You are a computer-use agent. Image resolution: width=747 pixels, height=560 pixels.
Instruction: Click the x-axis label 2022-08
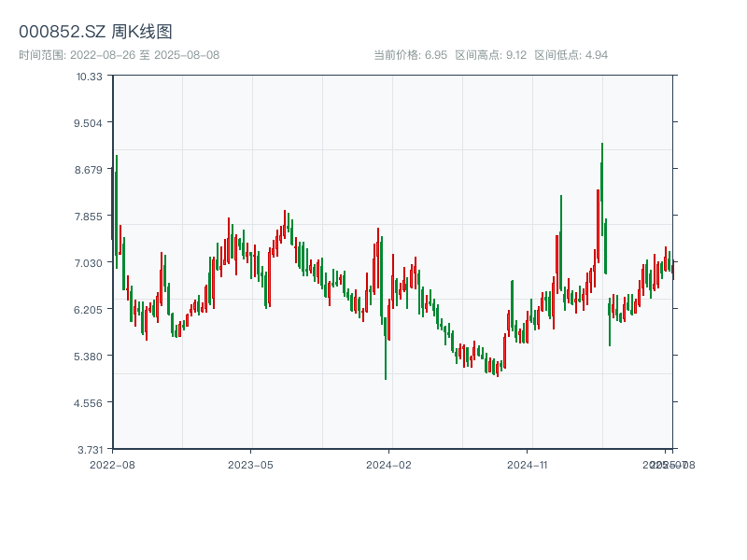(x=112, y=465)
